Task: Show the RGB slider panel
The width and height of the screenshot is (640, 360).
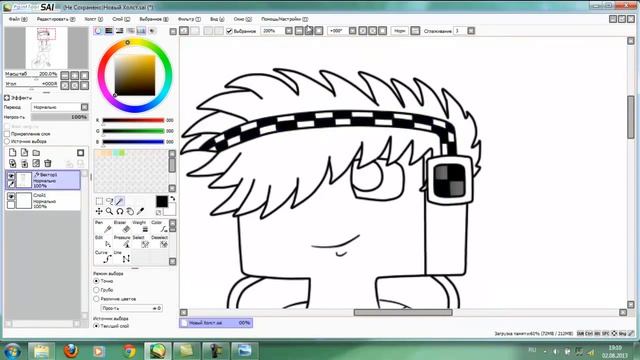Action: (x=109, y=31)
